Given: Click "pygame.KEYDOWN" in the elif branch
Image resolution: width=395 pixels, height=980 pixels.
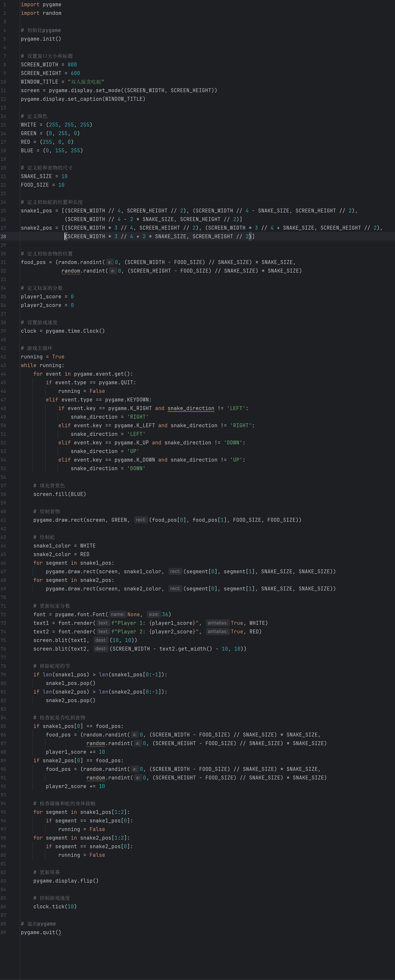Looking at the screenshot, I should pyautogui.click(x=127, y=400).
